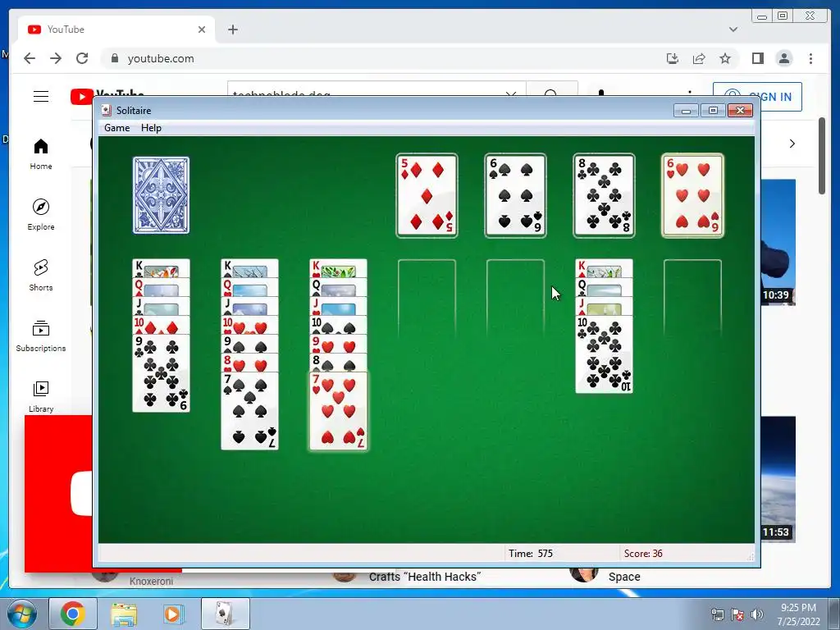840x630 pixels.
Task: Pick the 10 of clubs card
Action: pos(604,354)
